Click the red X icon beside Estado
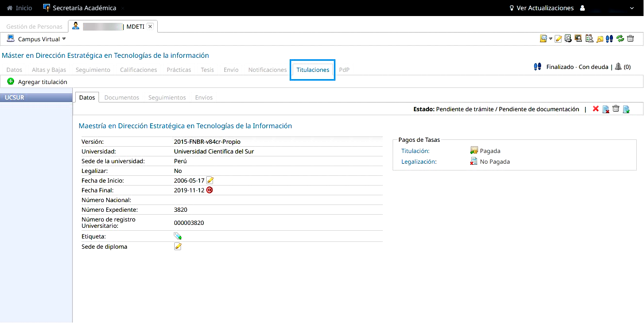The width and height of the screenshot is (644, 323). [x=596, y=109]
